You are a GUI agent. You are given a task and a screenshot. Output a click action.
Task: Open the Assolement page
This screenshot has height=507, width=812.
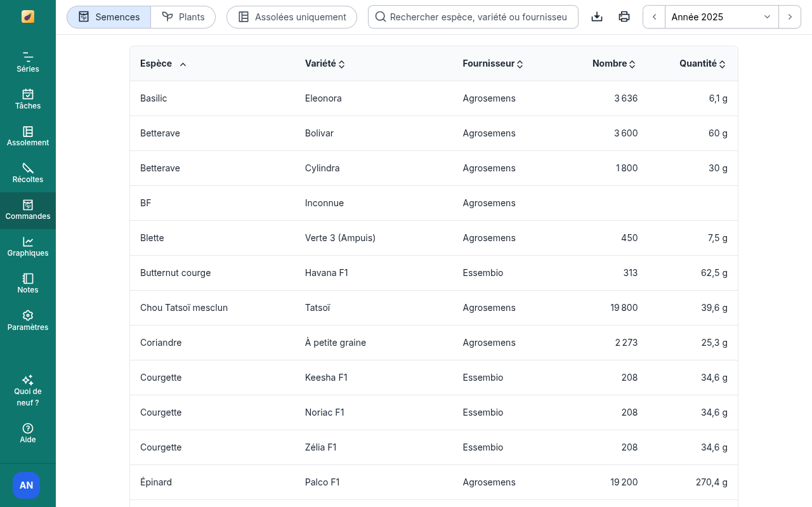click(x=28, y=136)
